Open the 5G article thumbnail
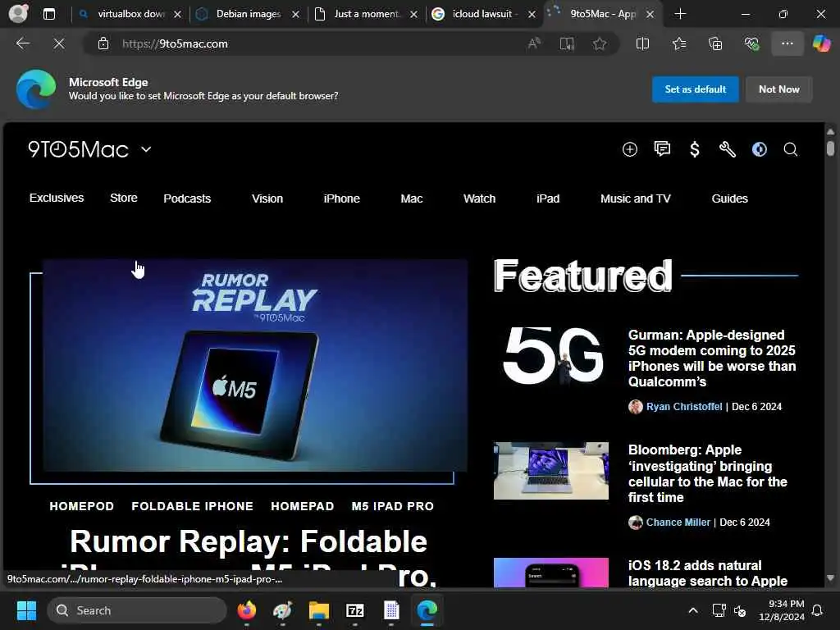The width and height of the screenshot is (840, 630). pos(550,356)
